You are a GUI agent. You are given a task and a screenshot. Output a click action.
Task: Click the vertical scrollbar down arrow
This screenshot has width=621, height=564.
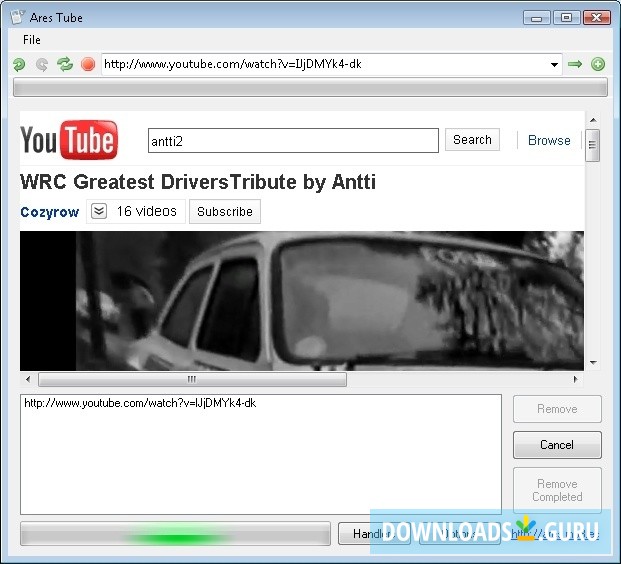593,362
